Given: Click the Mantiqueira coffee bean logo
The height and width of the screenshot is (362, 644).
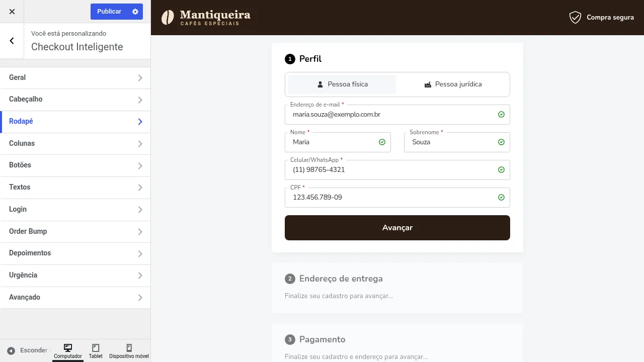Looking at the screenshot, I should coord(168,18).
